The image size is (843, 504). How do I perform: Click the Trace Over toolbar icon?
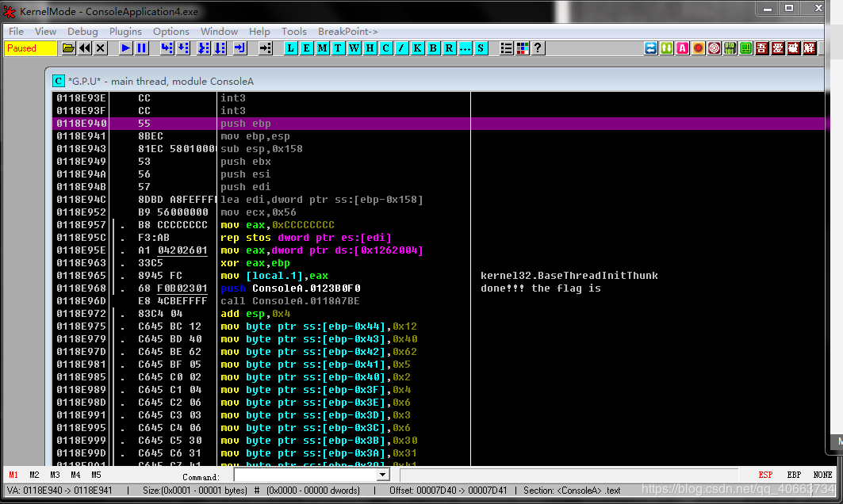[220, 48]
